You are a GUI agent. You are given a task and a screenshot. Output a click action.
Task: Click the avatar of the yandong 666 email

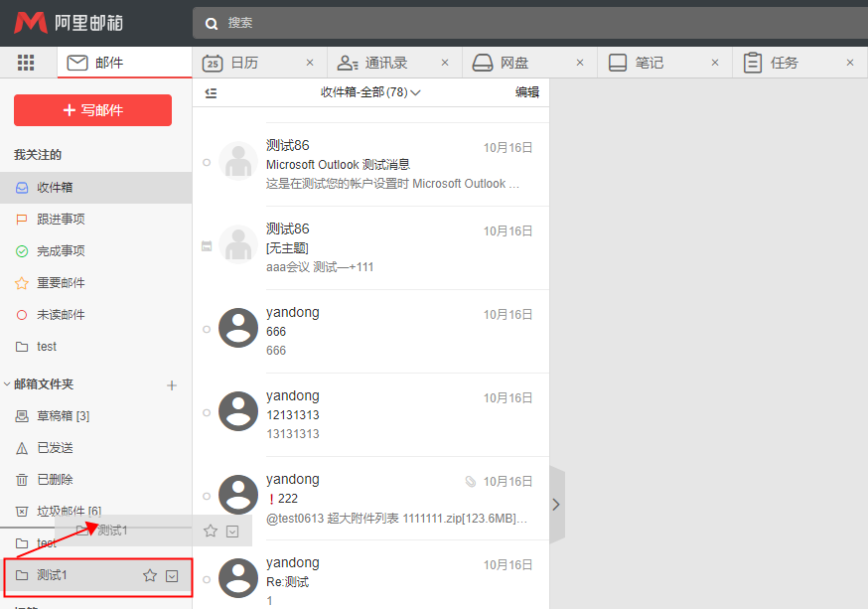(x=238, y=328)
